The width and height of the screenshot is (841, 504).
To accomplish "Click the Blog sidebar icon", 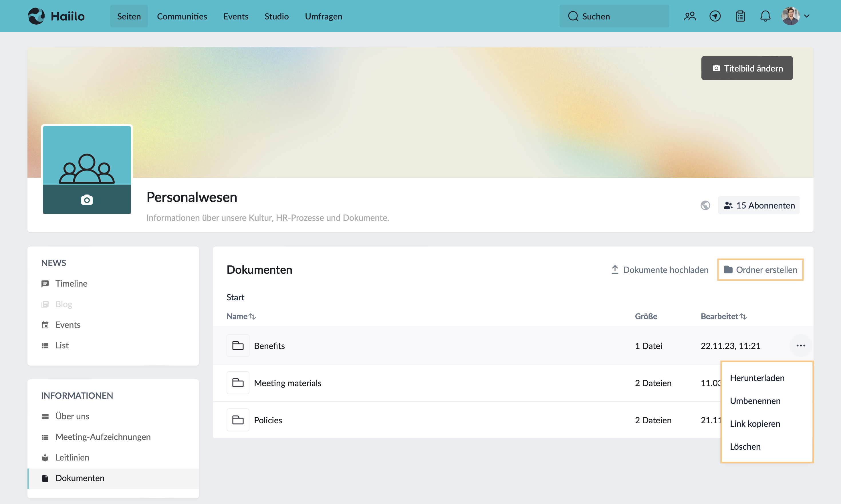I will [x=45, y=304].
